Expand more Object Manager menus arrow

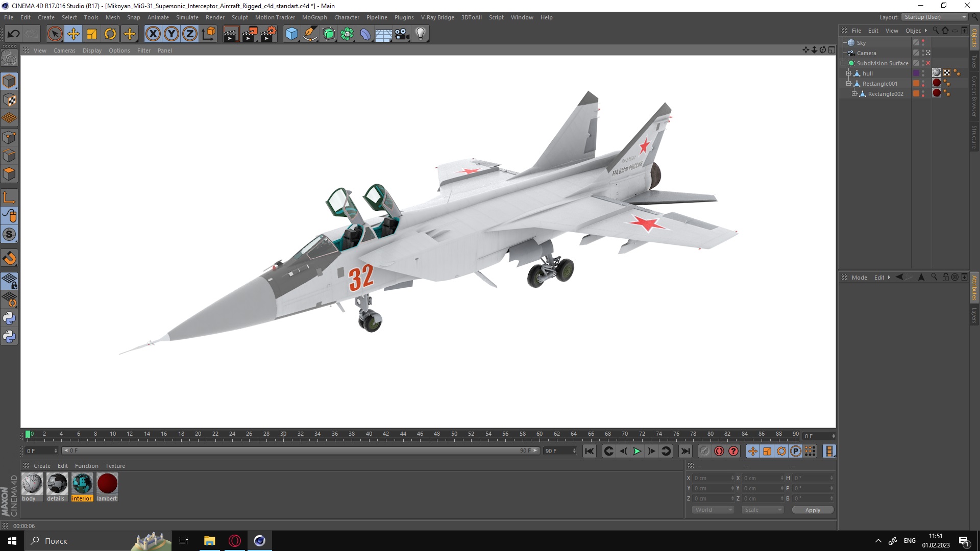925,31
